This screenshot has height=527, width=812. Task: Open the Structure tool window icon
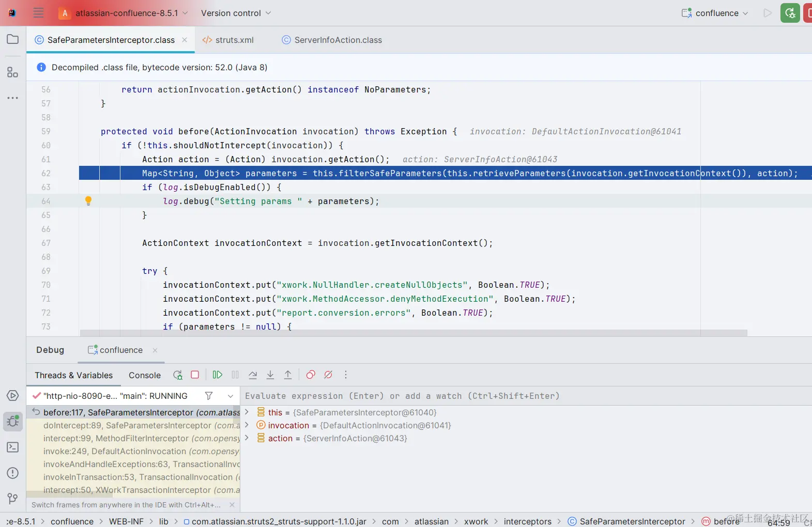click(13, 72)
